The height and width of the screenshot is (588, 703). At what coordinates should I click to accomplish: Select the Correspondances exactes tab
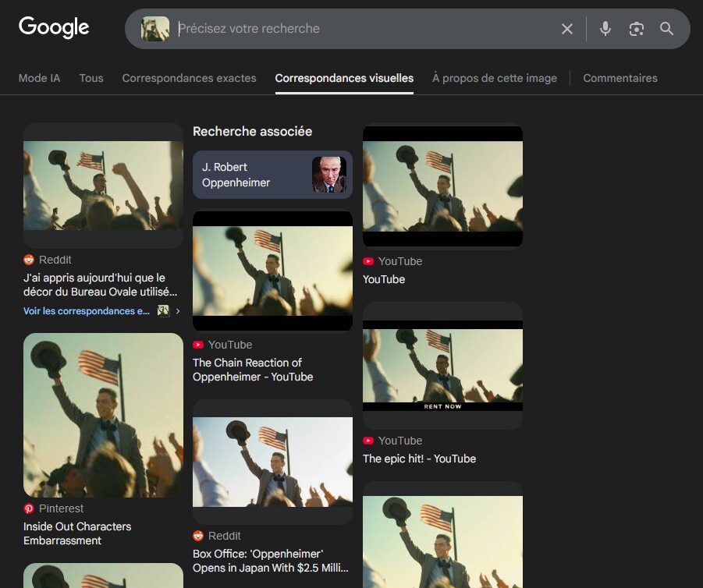189,78
